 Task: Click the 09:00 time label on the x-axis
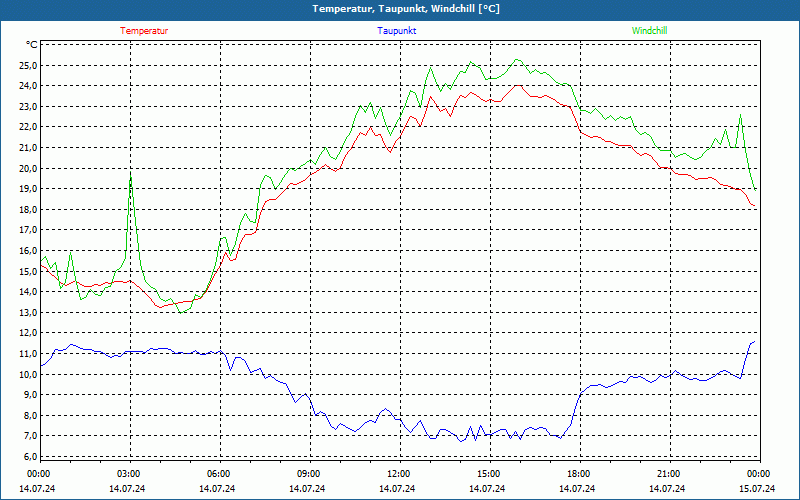coord(308,474)
